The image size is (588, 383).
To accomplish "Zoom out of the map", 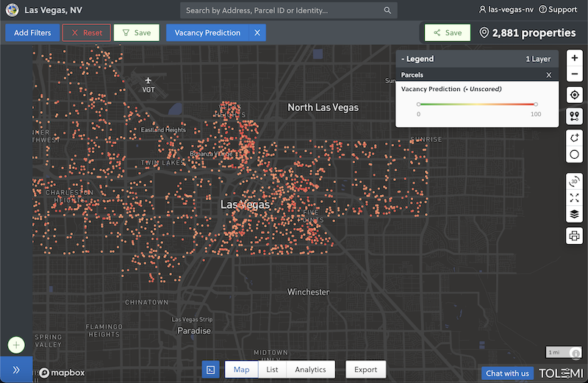I will coord(575,74).
